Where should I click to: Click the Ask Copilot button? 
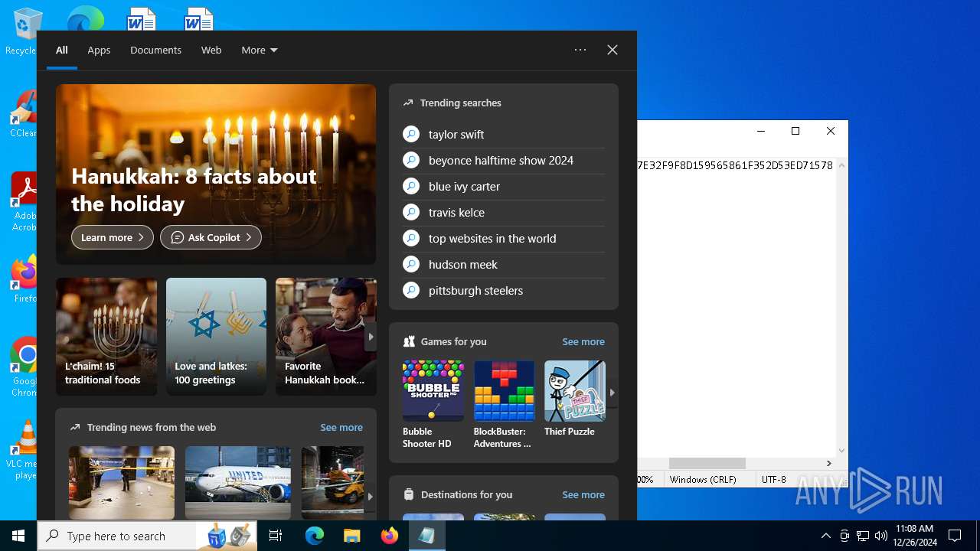[211, 237]
